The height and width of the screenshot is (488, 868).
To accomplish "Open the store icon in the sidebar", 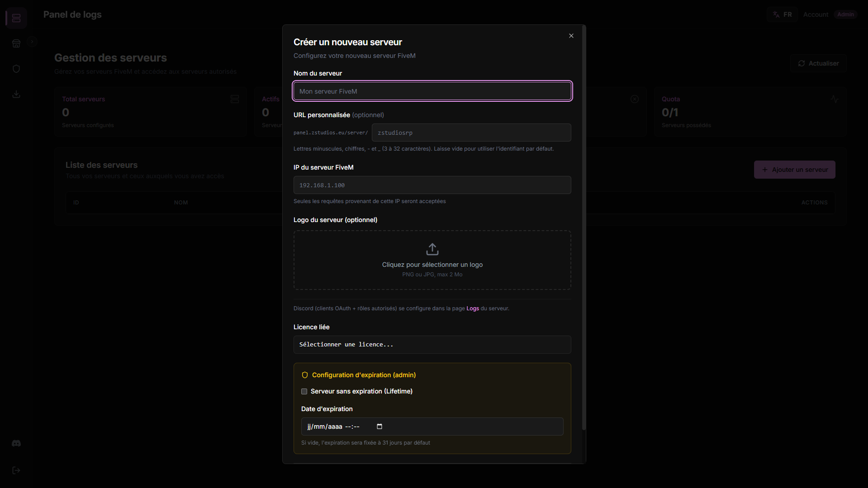I will (x=16, y=43).
